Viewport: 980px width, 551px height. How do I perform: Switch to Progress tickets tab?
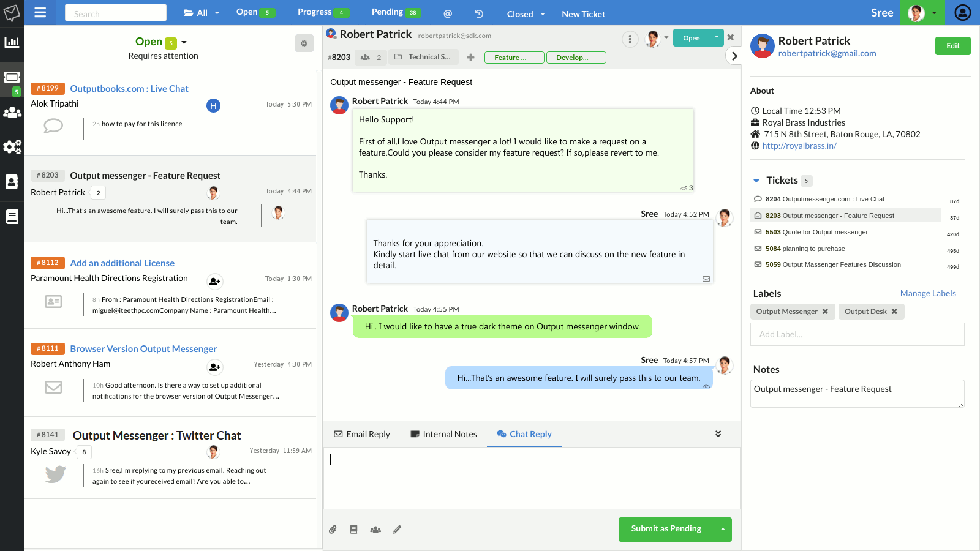323,12
